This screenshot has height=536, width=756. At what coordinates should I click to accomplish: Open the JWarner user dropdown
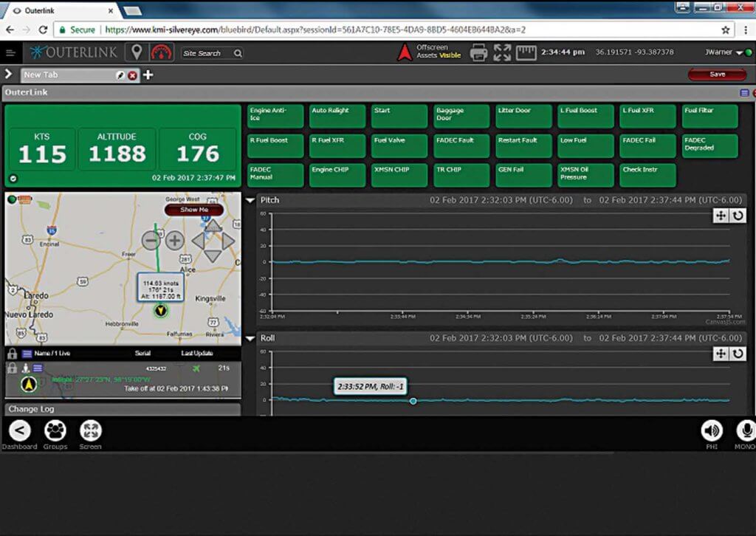click(x=724, y=52)
